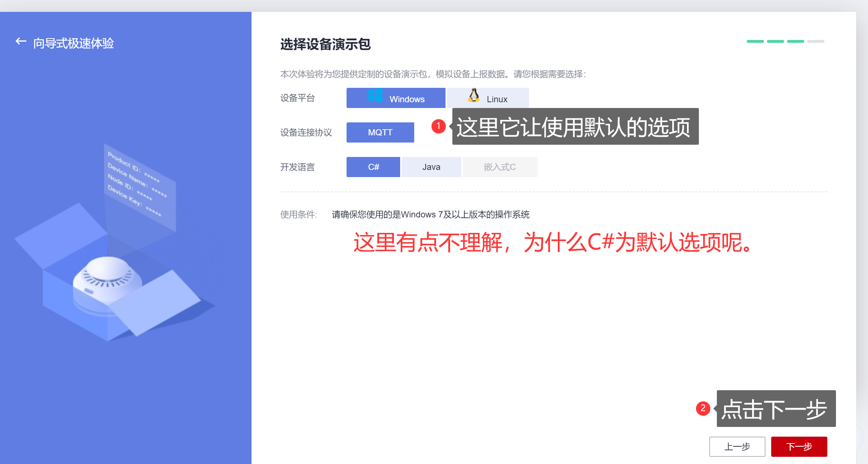Click the Windows logo icon
This screenshot has width=868, height=464.
click(x=375, y=96)
